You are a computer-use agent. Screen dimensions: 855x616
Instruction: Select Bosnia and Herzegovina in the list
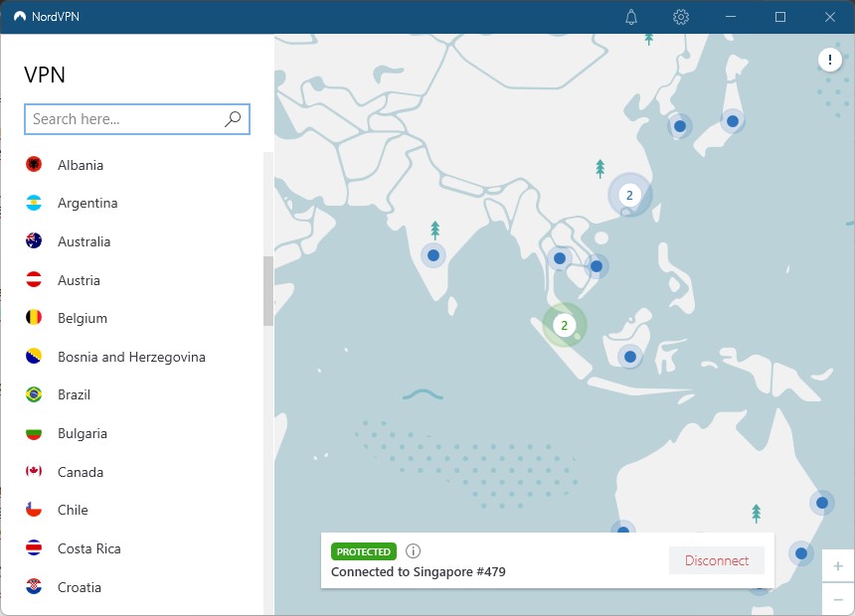click(131, 357)
